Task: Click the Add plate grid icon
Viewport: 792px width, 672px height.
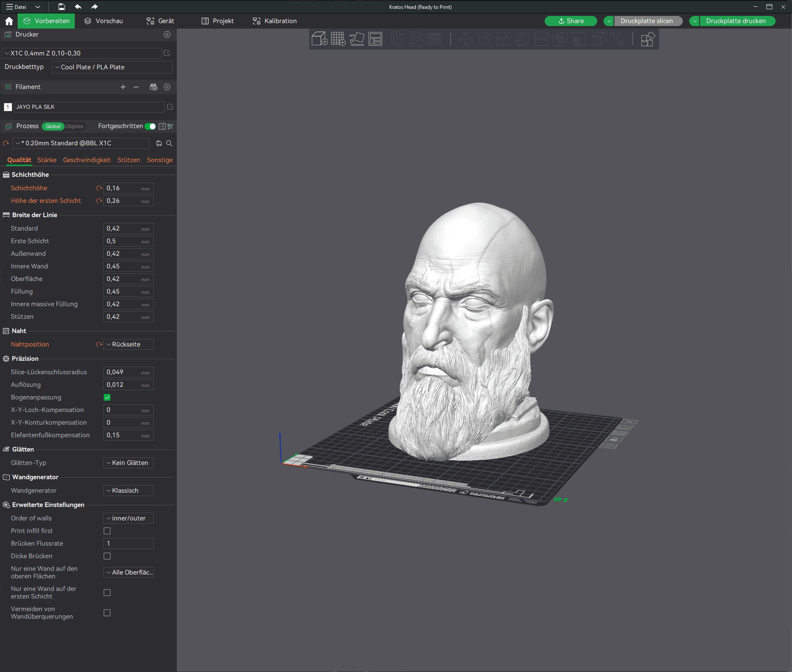Action: 338,39
